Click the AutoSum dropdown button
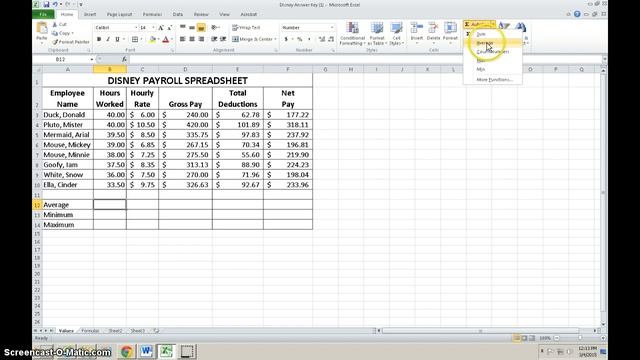 (479, 24)
